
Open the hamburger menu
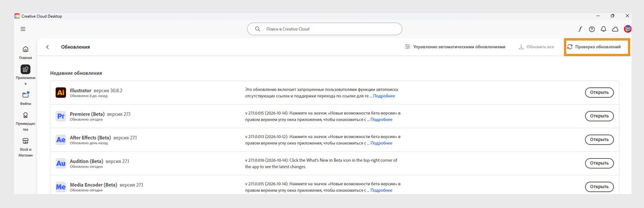(x=23, y=29)
